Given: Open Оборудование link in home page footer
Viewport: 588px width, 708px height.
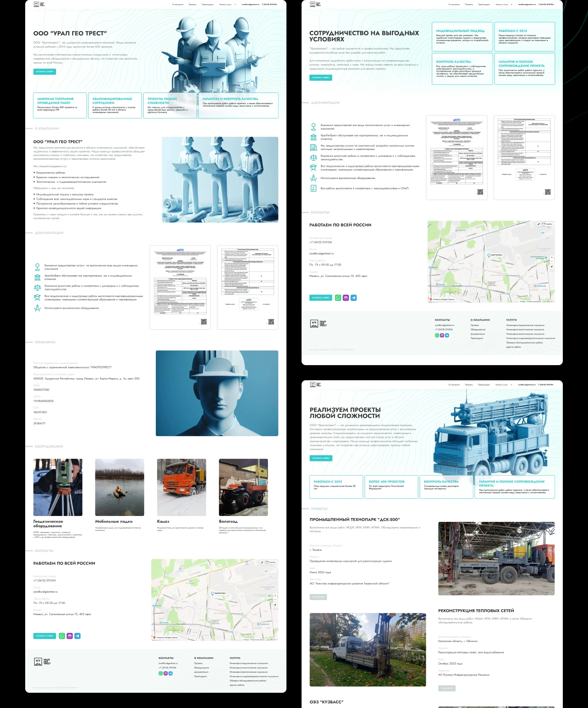Looking at the screenshot, I should click(202, 668).
